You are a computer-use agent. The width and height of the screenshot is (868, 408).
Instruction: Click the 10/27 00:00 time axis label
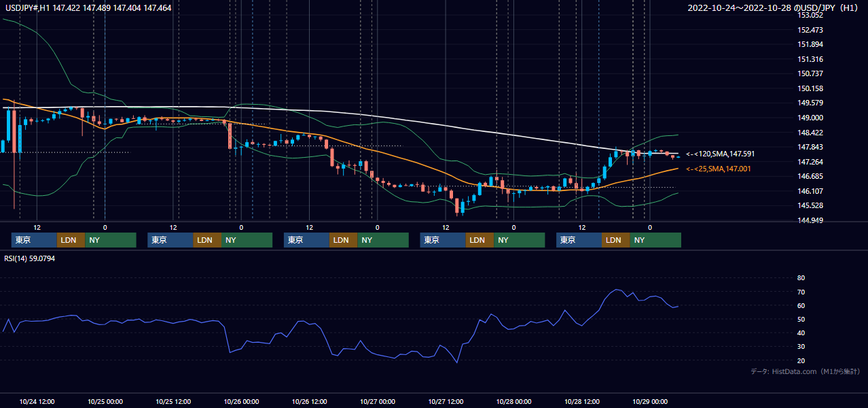point(378,401)
